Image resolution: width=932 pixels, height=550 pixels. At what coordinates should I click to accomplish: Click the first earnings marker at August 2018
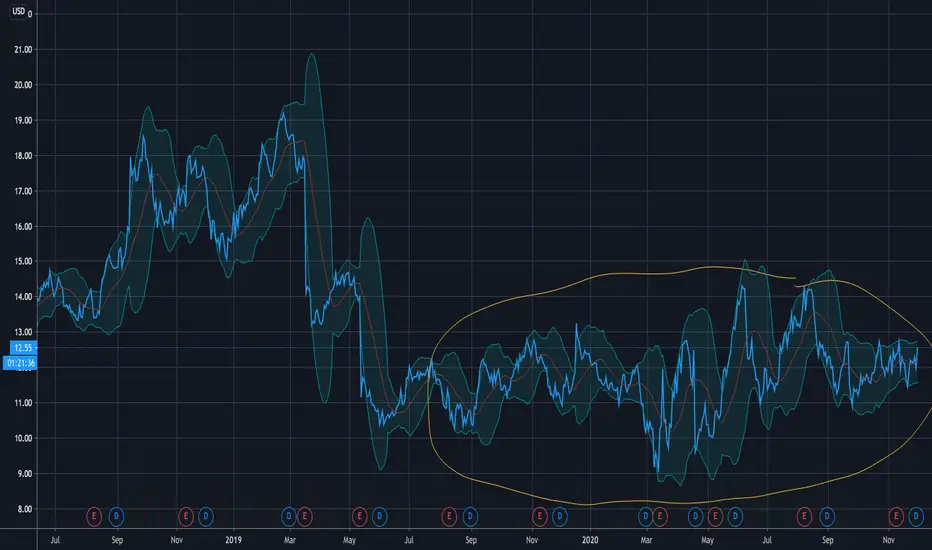pyautogui.click(x=94, y=516)
